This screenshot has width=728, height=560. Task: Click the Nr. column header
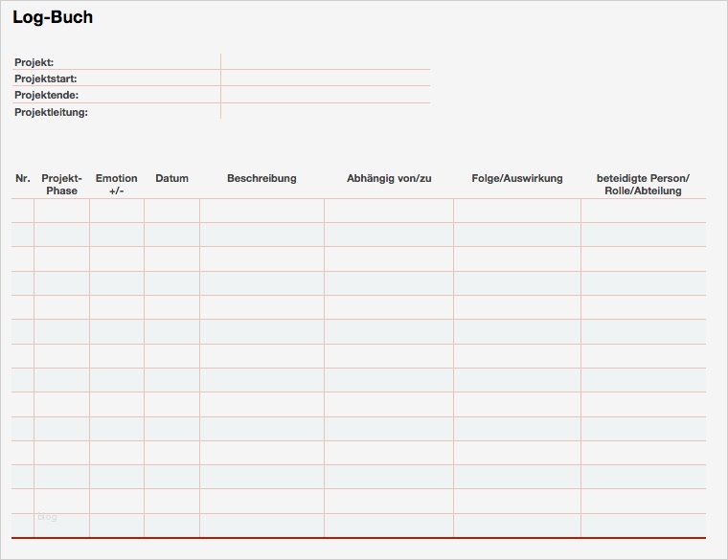tap(23, 178)
